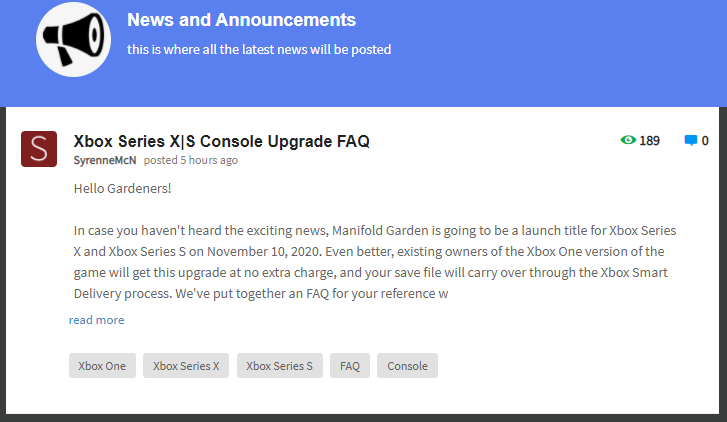Click the green eye views icon
The image size is (727, 422).
click(628, 141)
